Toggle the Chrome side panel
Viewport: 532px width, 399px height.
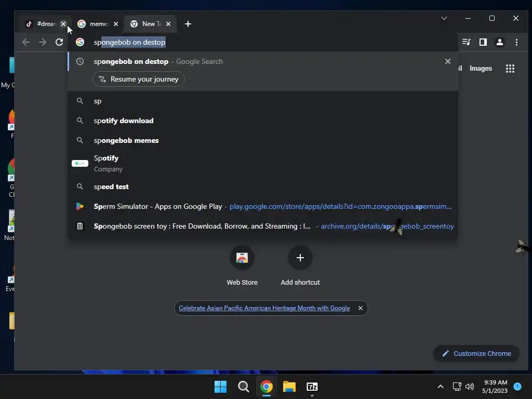pyautogui.click(x=483, y=42)
